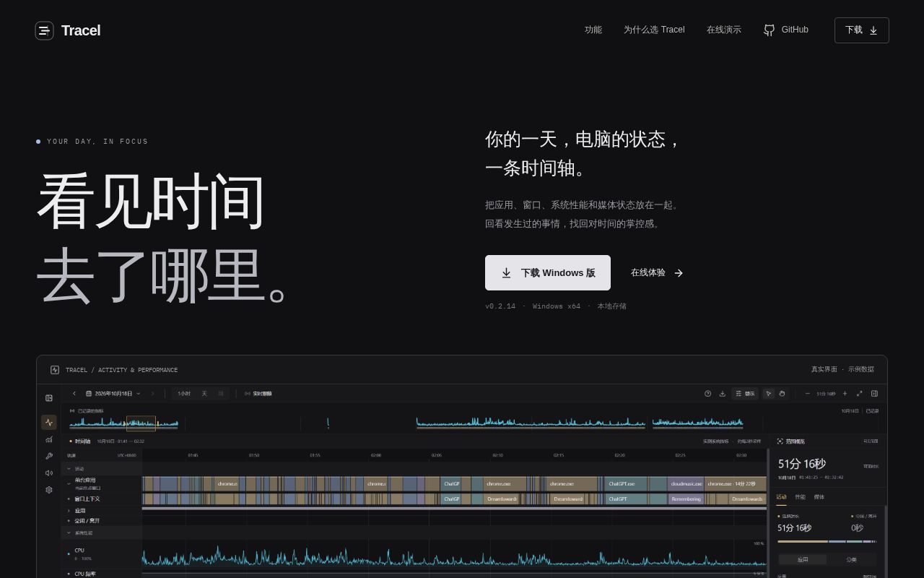Image resolution: width=924 pixels, height=578 pixels.
Task: Toggle the sidebar panel icon in the demo
Action: pyautogui.click(x=49, y=398)
